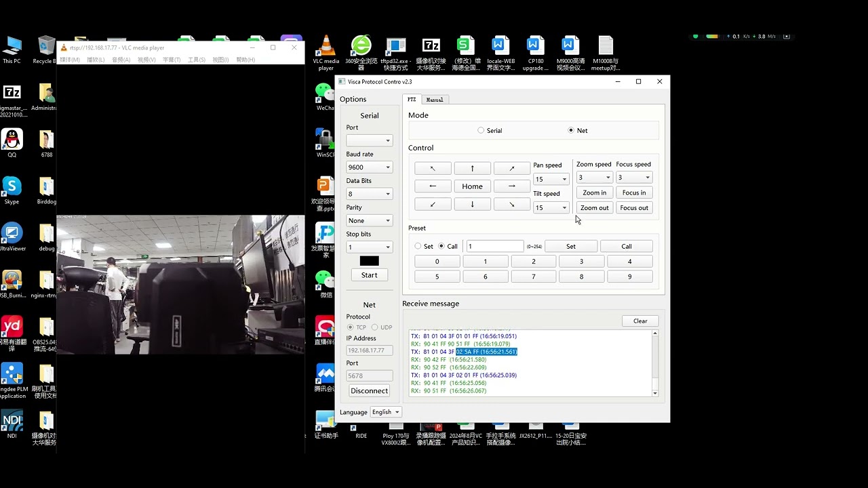Tilt camera down with down arrow
Image resolution: width=868 pixels, height=488 pixels.
472,204
